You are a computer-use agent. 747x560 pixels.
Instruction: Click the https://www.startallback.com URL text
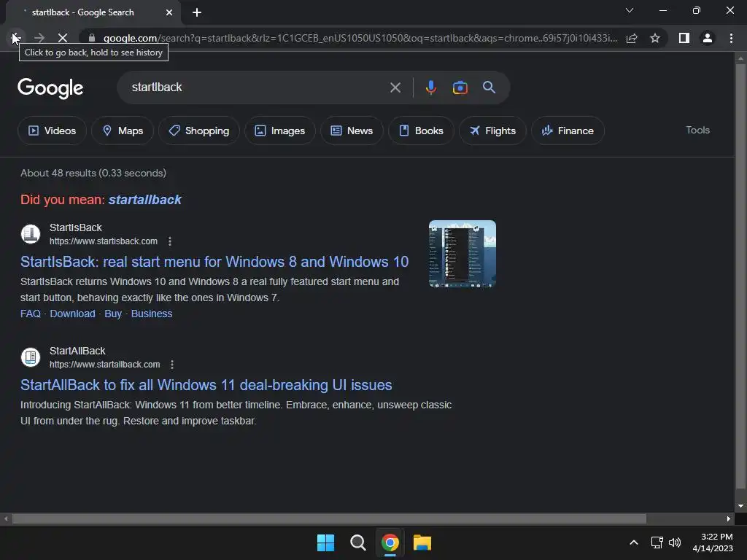[x=105, y=365]
